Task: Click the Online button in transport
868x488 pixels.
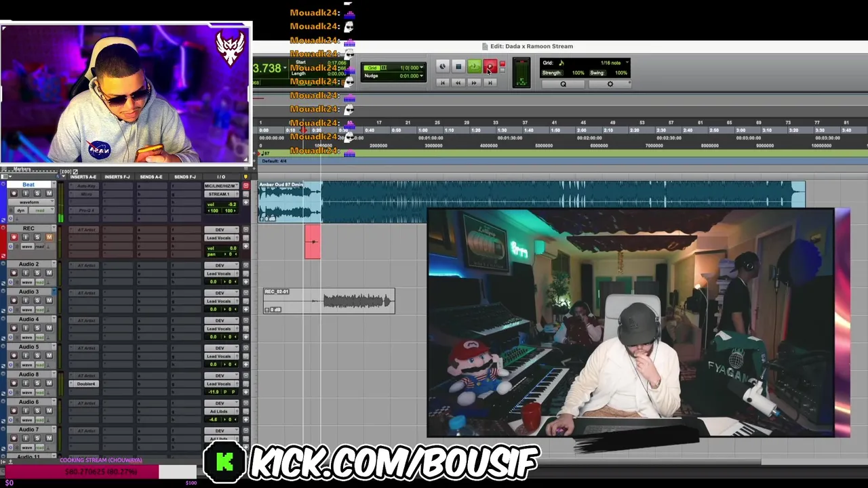Action: click(x=442, y=66)
